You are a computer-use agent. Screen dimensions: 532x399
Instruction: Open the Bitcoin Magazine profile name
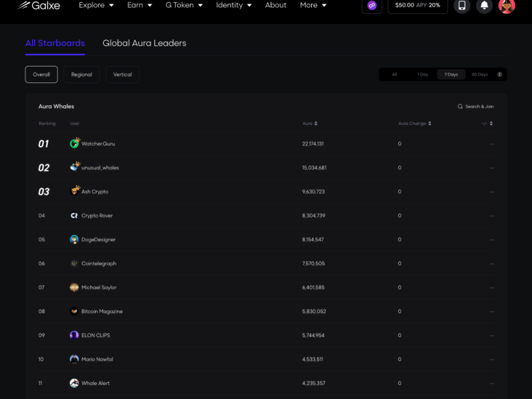102,311
